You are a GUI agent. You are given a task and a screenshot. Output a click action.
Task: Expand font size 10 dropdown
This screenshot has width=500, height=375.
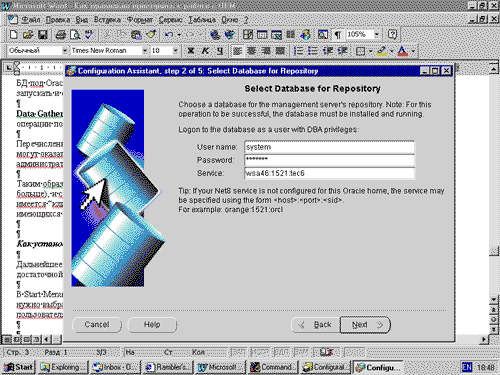click(x=175, y=51)
